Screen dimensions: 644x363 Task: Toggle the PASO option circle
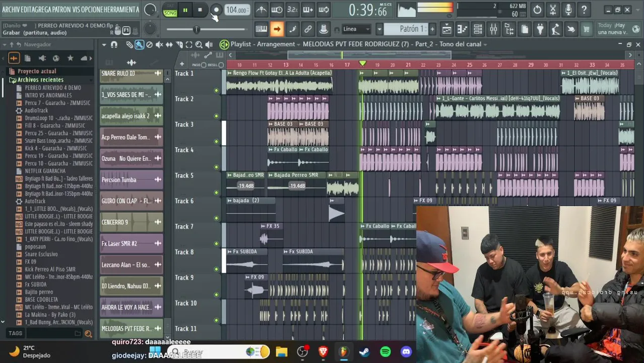click(204, 65)
